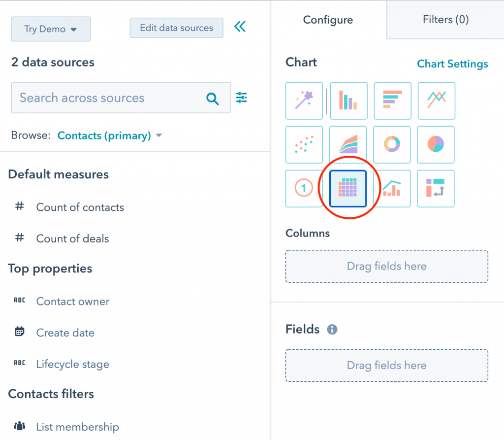The image size is (504, 440).
Task: Click the Search across sources field
Action: [x=111, y=98]
